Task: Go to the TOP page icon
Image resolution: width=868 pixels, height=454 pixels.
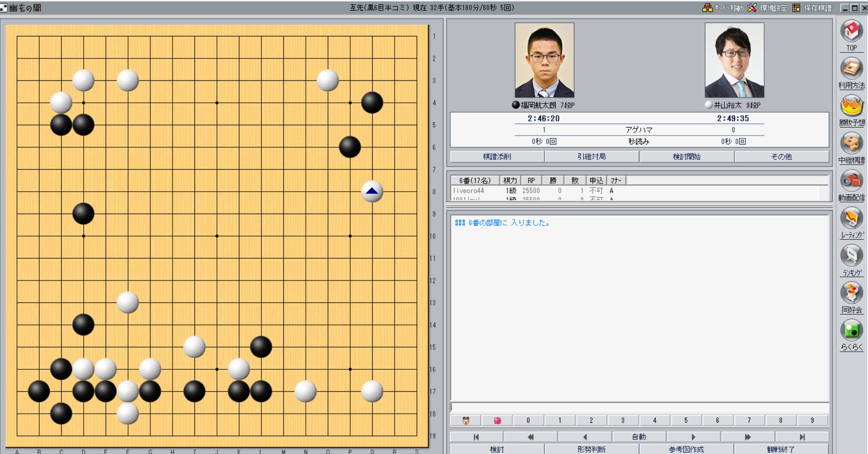Action: point(852,36)
